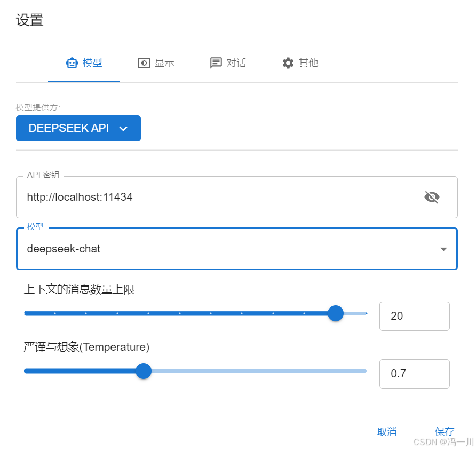Click the Temperature slider handle
Screen dimensions: 476x450
(144, 371)
